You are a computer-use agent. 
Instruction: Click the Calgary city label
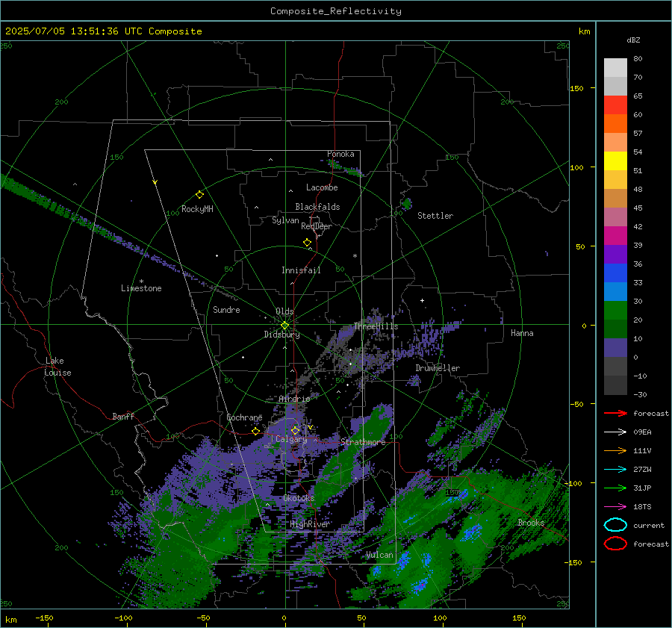point(291,439)
